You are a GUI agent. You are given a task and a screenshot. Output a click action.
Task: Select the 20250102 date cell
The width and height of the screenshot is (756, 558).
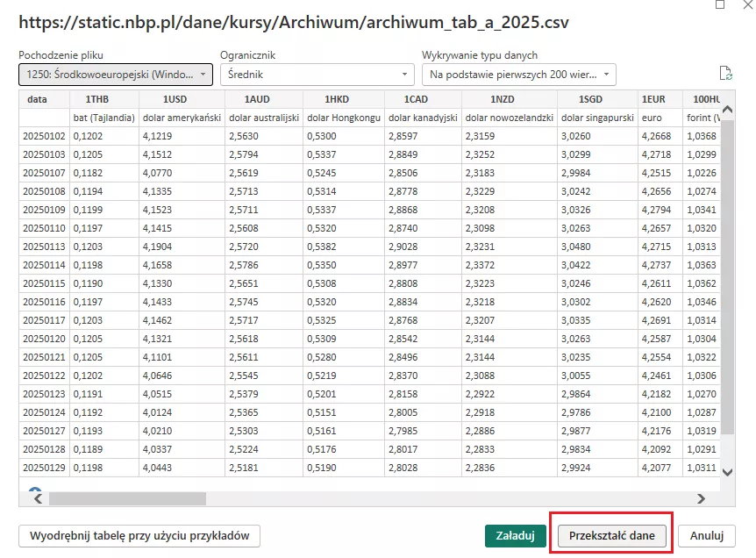tap(43, 136)
